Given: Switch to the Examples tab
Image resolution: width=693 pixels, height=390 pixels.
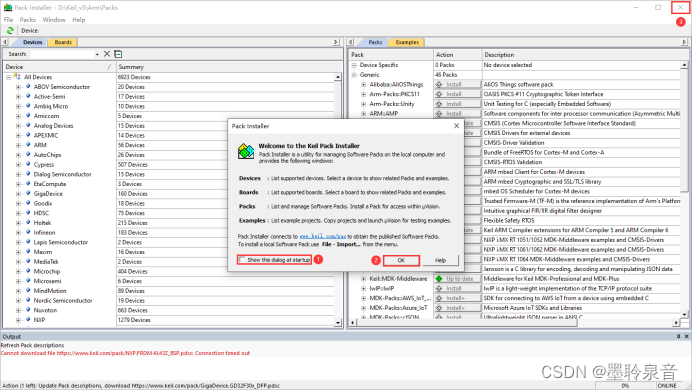Looking at the screenshot, I should [407, 42].
